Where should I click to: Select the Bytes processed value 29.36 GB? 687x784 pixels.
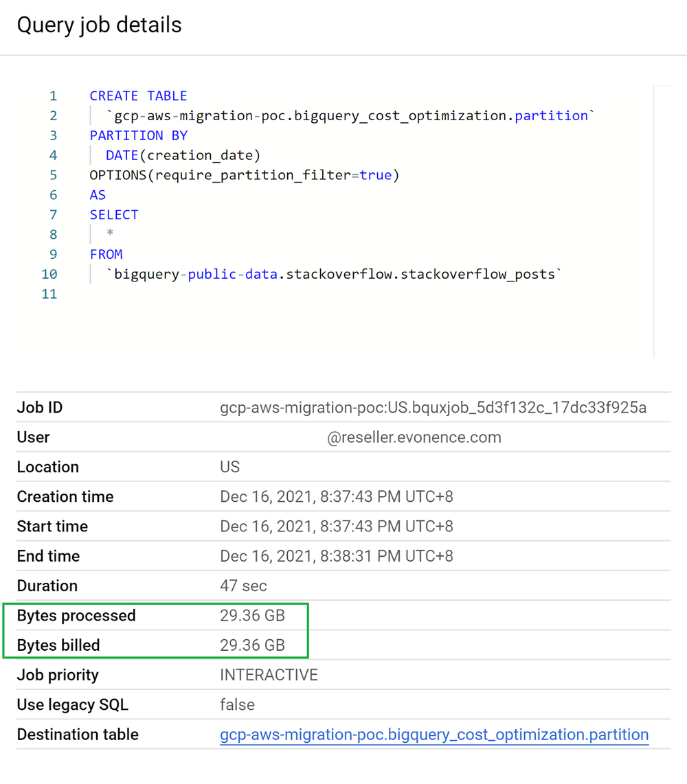point(252,615)
